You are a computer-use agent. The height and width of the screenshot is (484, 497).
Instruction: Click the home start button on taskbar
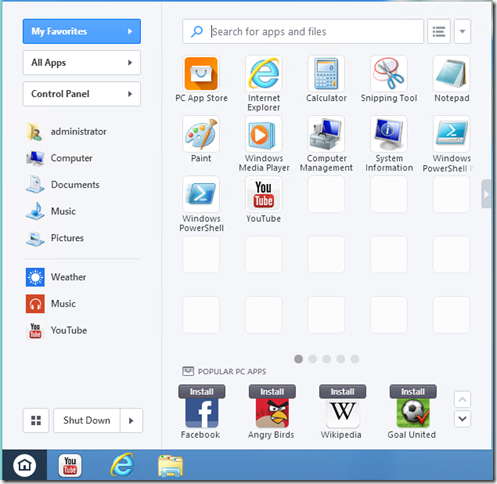(x=25, y=465)
